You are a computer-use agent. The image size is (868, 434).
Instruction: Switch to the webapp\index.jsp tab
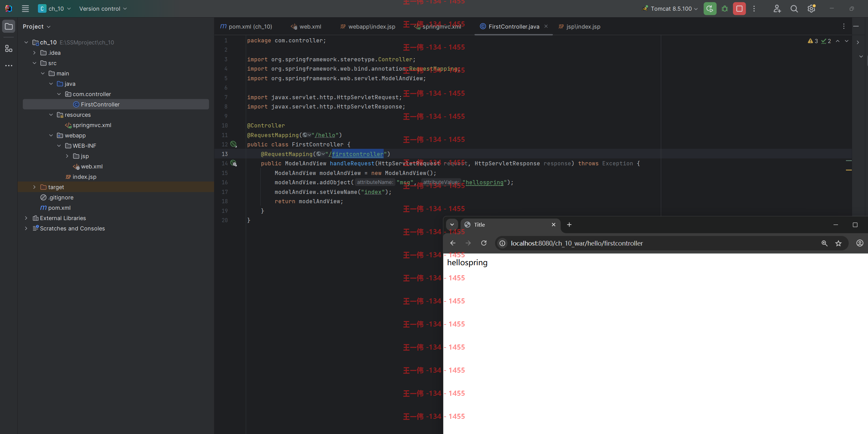pyautogui.click(x=367, y=27)
